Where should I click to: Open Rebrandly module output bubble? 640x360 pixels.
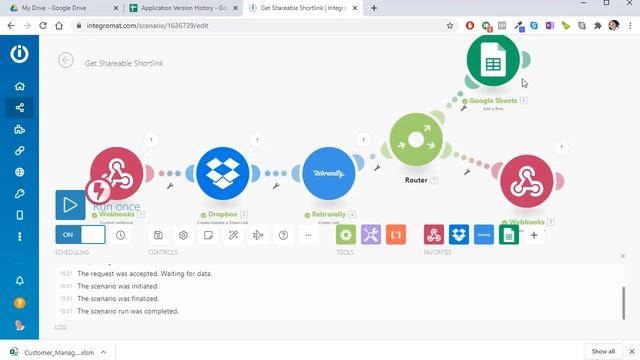pyautogui.click(x=363, y=140)
